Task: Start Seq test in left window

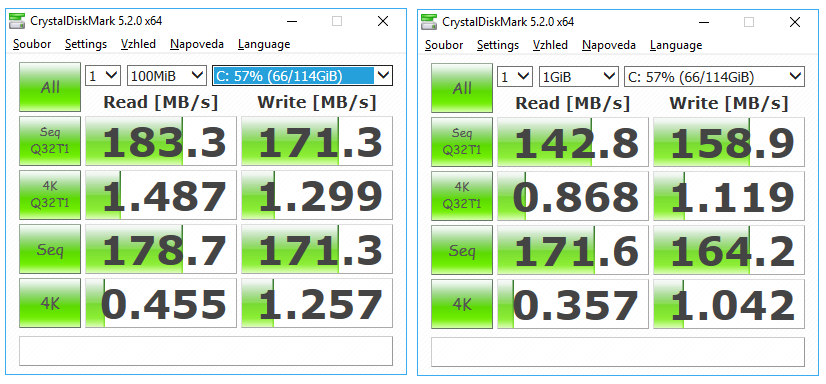Action: coord(50,249)
